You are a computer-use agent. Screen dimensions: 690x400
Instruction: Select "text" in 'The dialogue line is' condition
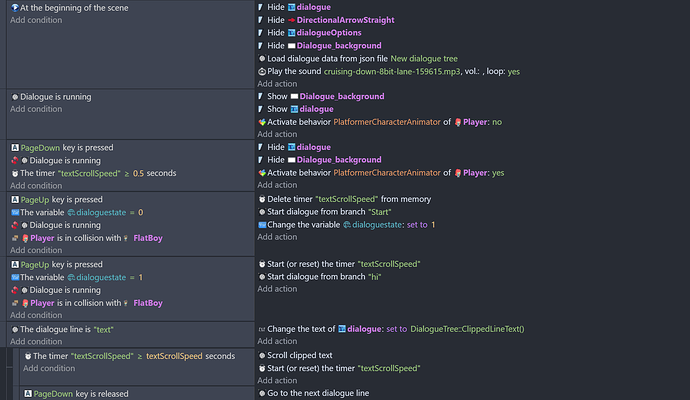pos(103,330)
